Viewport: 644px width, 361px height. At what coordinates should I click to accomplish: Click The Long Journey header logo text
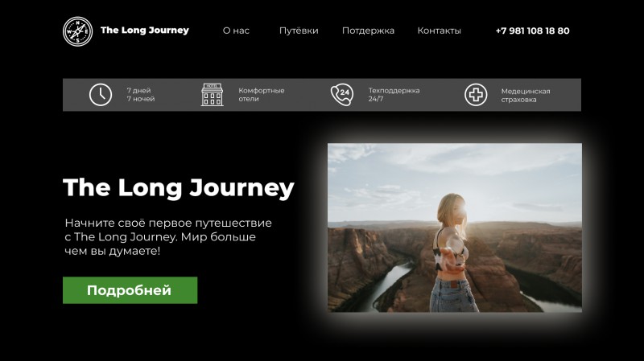(145, 31)
